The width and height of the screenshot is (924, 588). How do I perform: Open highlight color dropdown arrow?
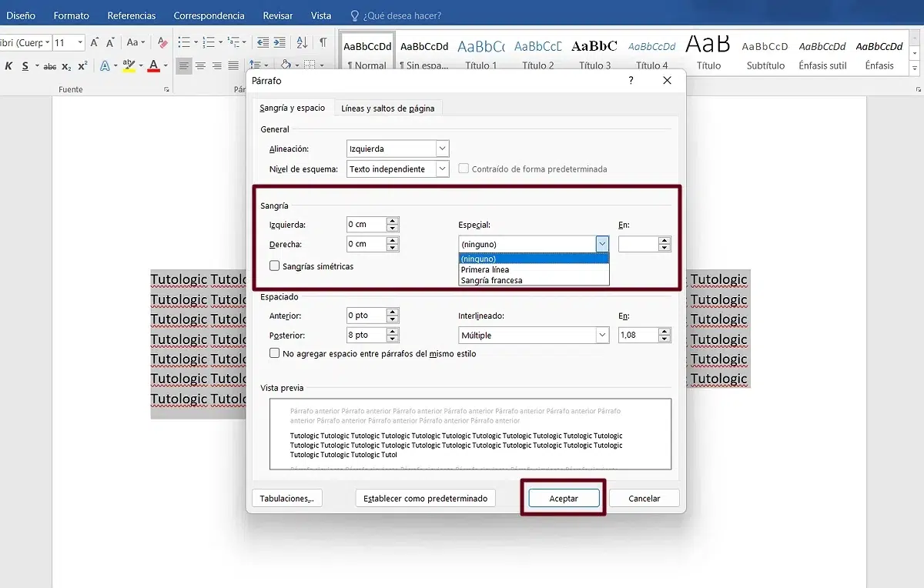[x=140, y=66]
